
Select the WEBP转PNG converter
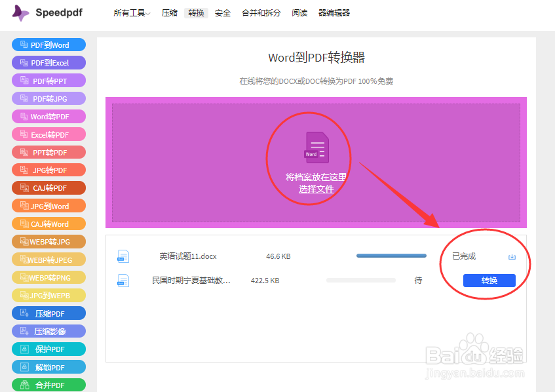coord(48,277)
